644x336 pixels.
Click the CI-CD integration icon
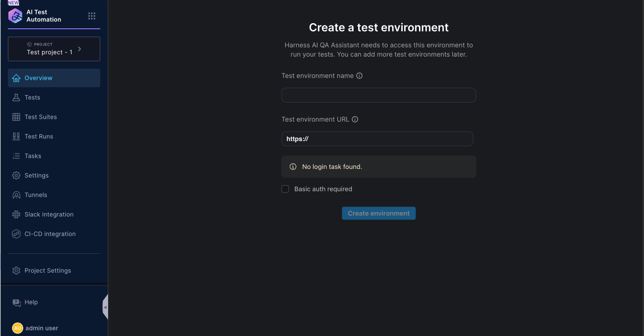16,234
